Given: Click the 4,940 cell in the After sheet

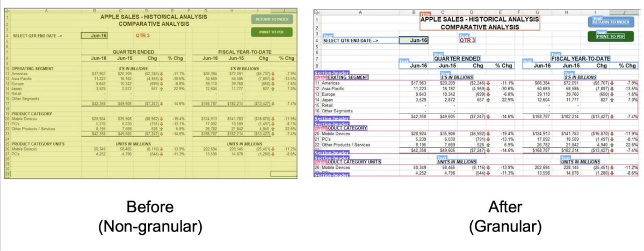Looking at the screenshot, I should [x=603, y=145].
